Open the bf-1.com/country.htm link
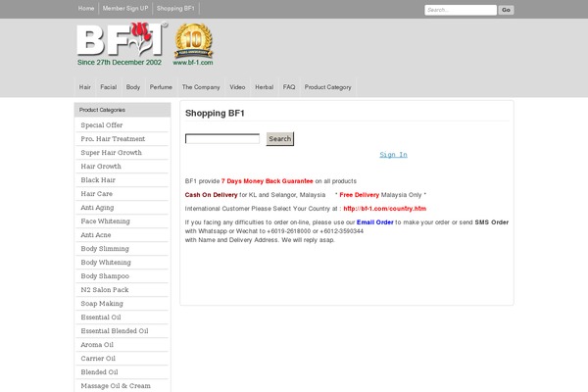This screenshot has width=588, height=392. [385, 209]
